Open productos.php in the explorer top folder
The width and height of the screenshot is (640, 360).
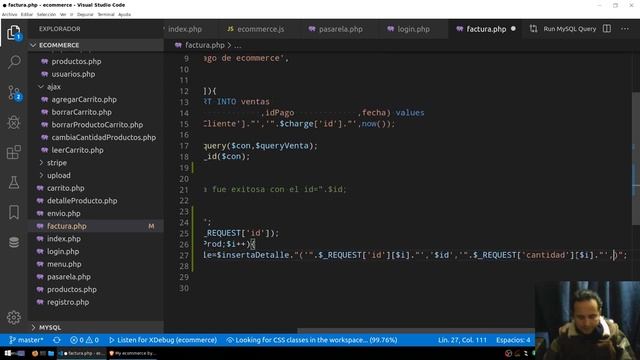76,61
